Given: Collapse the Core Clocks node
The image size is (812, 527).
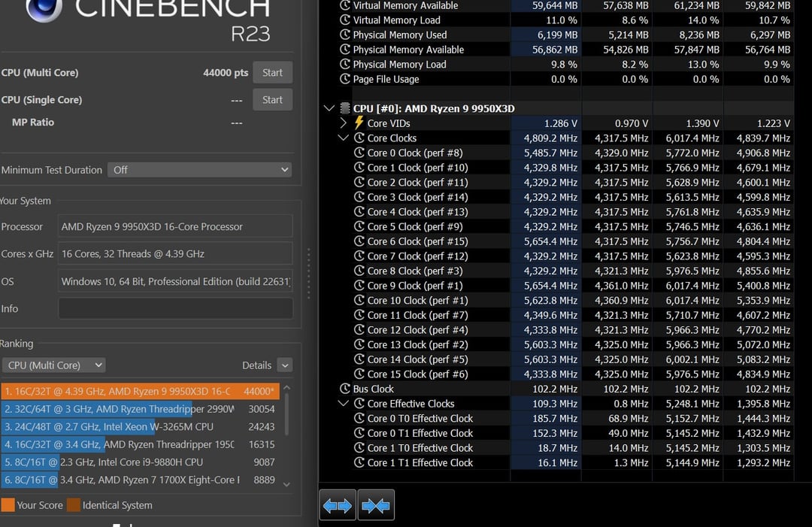Looking at the screenshot, I should 344,138.
